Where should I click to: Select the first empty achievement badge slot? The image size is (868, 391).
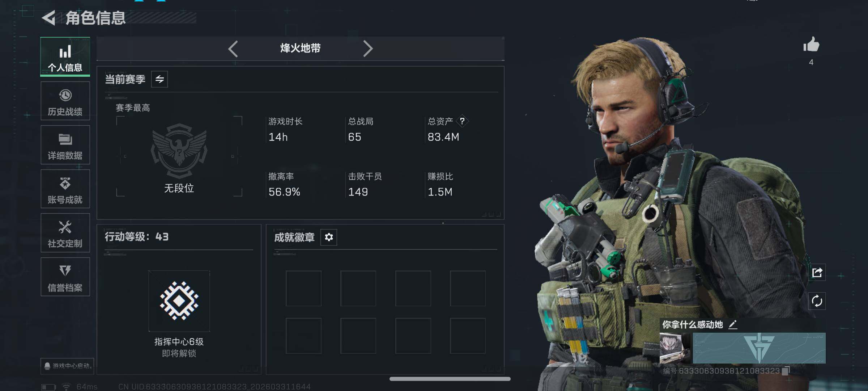[x=303, y=289]
